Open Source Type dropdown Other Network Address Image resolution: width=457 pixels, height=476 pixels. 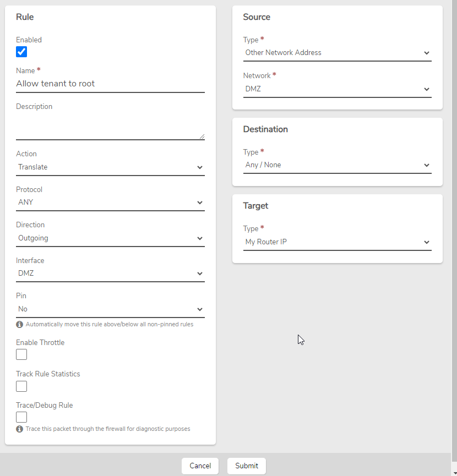[x=338, y=53]
